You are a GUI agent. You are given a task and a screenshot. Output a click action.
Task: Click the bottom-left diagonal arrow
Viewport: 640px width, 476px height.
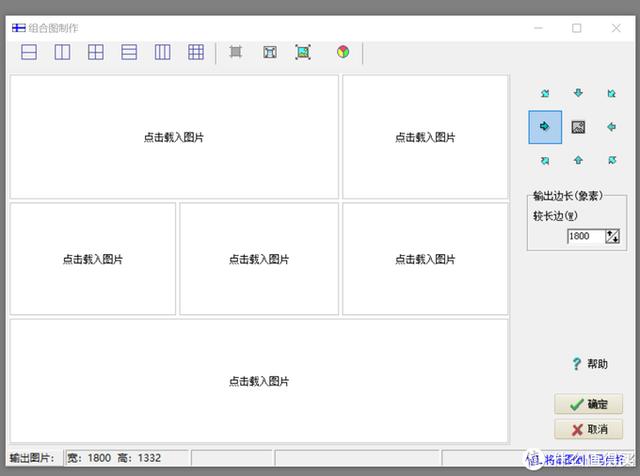tap(545, 160)
